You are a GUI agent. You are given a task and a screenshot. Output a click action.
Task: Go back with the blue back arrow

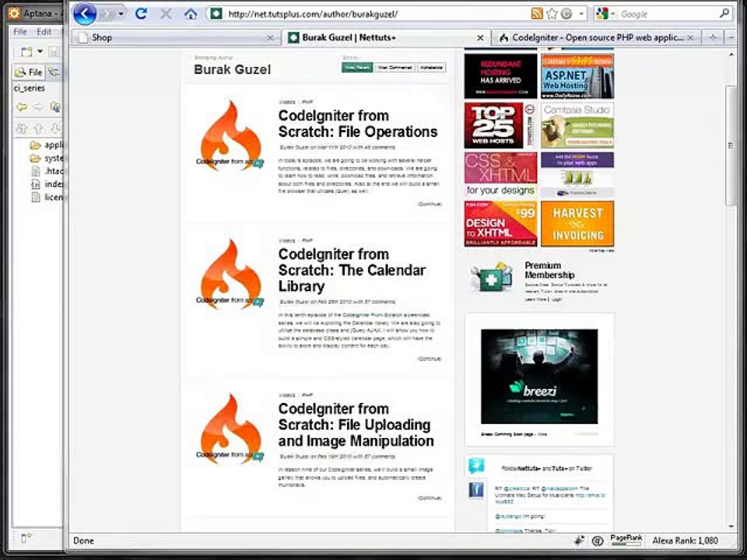point(85,14)
